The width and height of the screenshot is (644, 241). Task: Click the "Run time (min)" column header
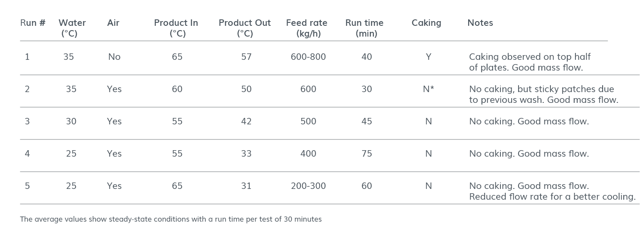click(364, 28)
